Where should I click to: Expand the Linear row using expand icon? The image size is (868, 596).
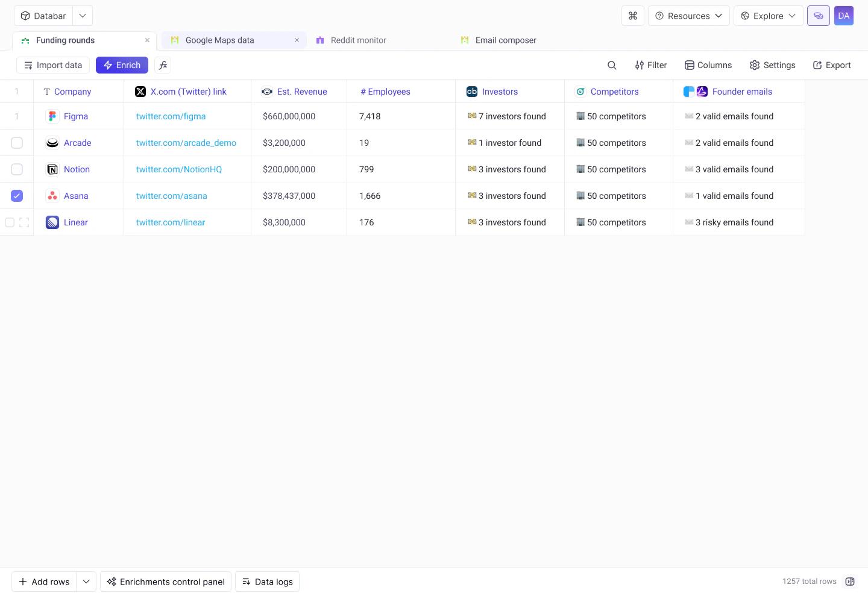[24, 222]
